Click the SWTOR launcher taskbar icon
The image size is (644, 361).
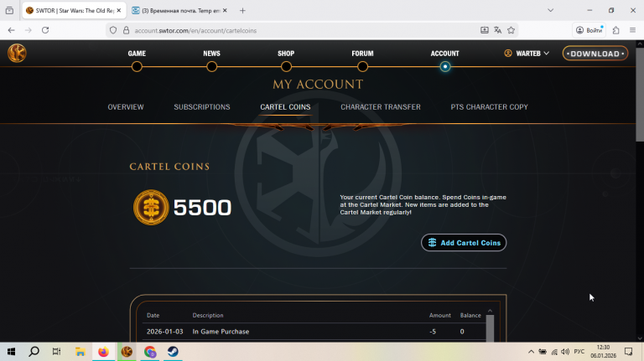(x=127, y=352)
